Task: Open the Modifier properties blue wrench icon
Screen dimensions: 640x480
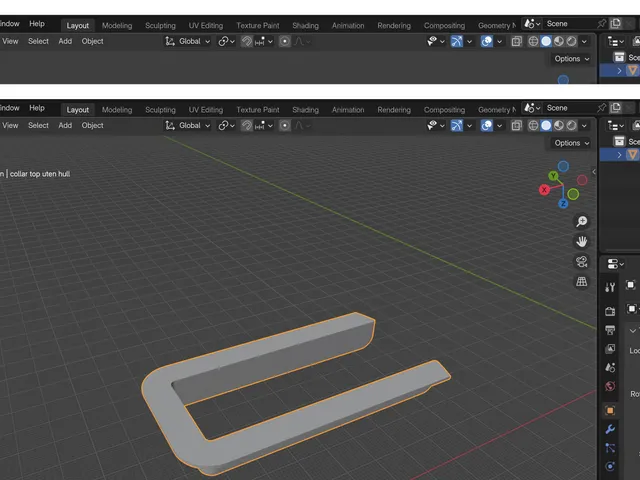Action: [610, 429]
